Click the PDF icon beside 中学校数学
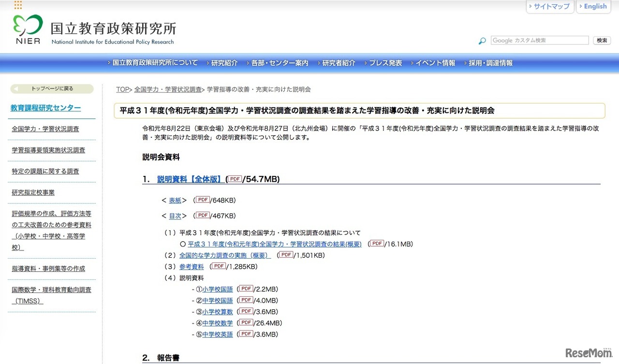 [247, 323]
